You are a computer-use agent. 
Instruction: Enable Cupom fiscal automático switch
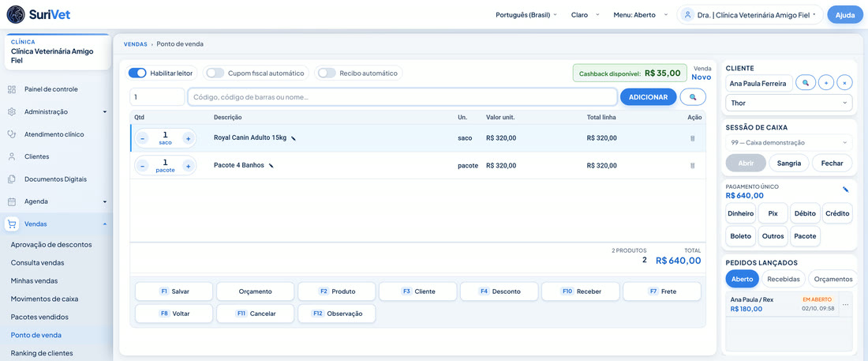[x=215, y=73]
